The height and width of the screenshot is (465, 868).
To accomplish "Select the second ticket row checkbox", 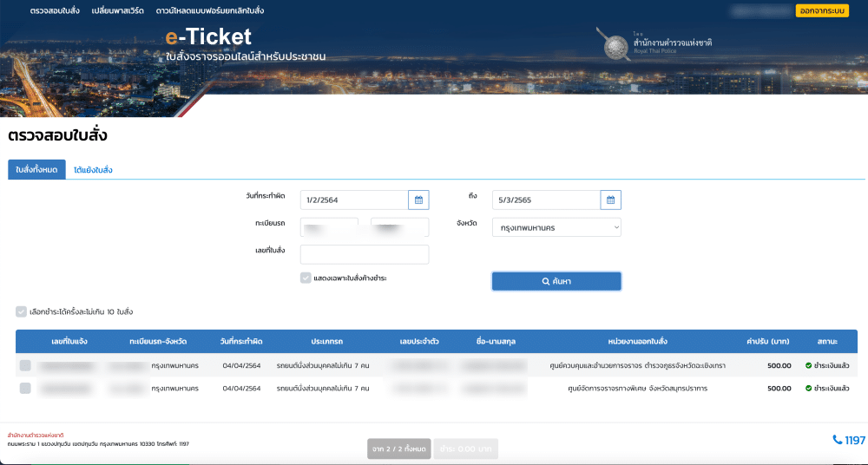I will pos(25,388).
